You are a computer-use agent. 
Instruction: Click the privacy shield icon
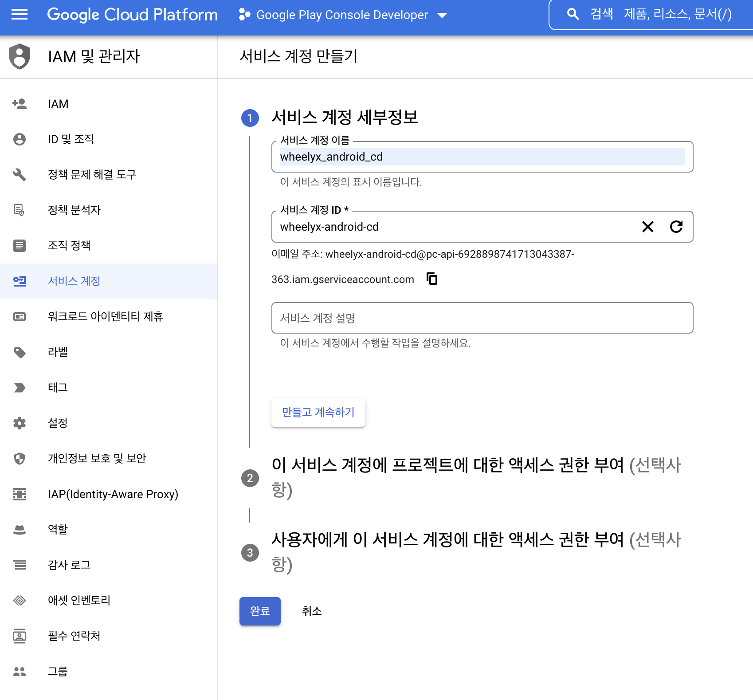[x=20, y=458]
